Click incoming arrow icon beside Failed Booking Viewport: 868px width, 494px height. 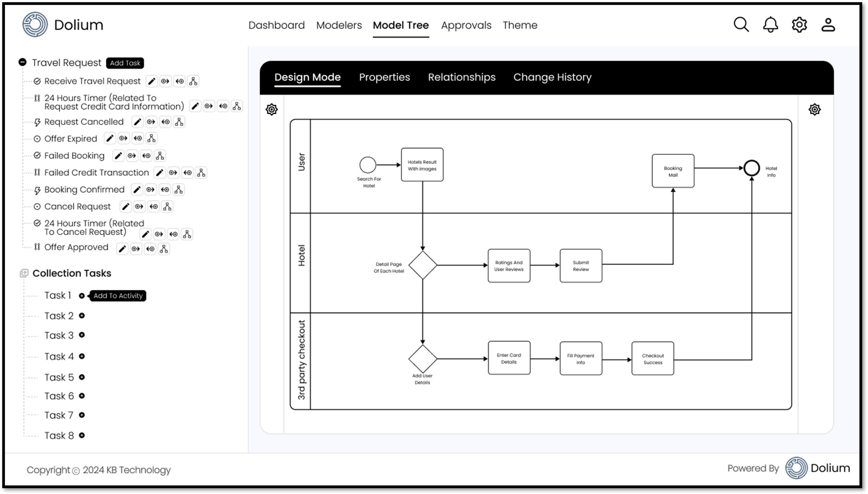click(146, 156)
